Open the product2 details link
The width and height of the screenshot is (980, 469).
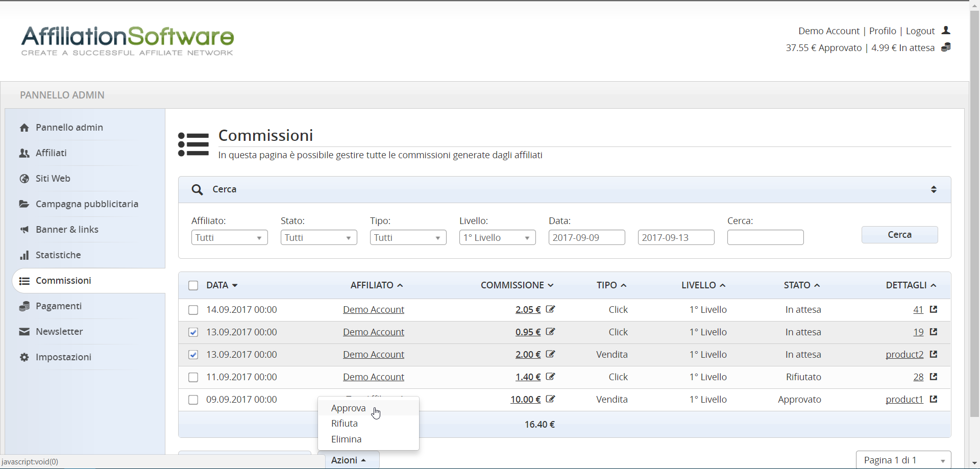coord(904,355)
